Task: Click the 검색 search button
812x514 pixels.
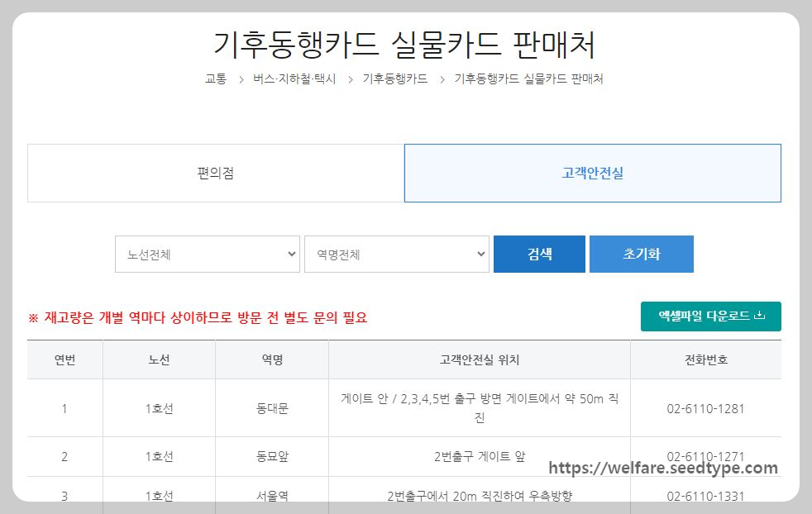Action: point(539,254)
